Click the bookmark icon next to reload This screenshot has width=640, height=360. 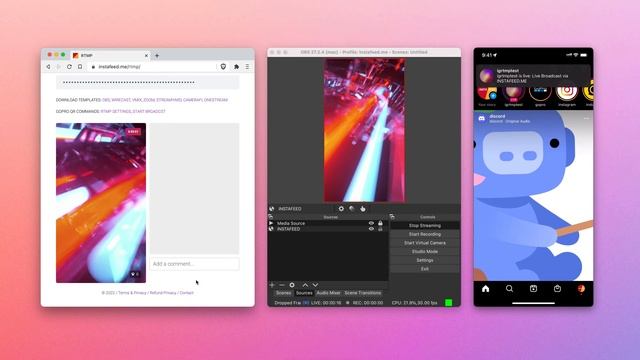pyautogui.click(x=80, y=67)
